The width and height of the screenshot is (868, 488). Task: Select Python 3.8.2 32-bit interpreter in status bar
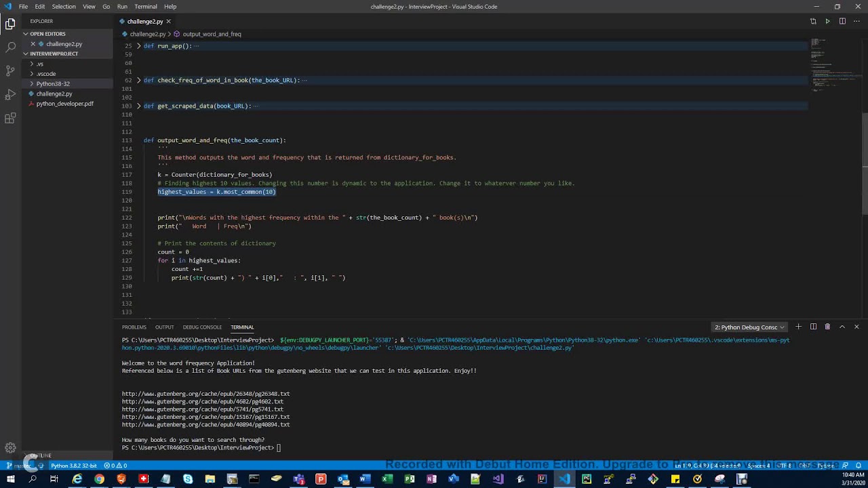point(74,466)
